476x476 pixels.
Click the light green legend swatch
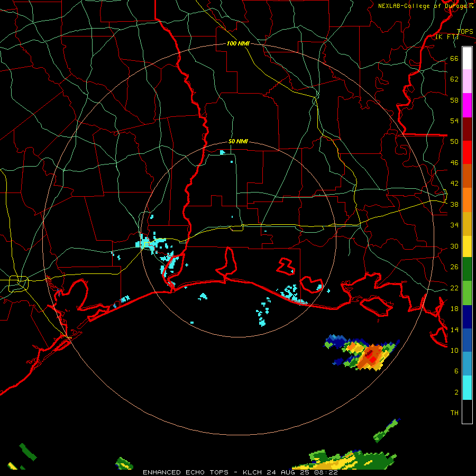point(467,293)
